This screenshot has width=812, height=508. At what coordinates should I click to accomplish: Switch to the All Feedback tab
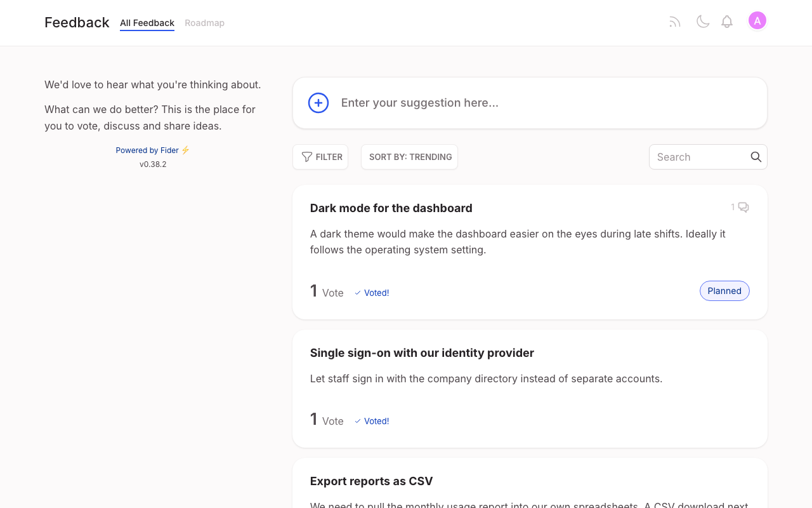coord(147,23)
